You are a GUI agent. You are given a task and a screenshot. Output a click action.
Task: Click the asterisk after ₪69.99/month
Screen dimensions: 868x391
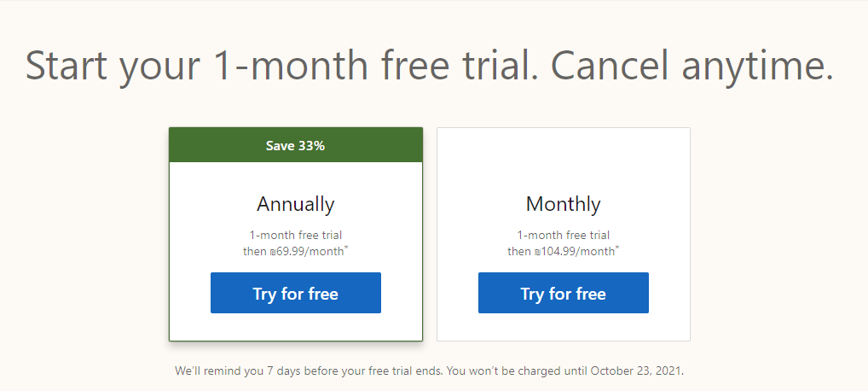(x=346, y=248)
